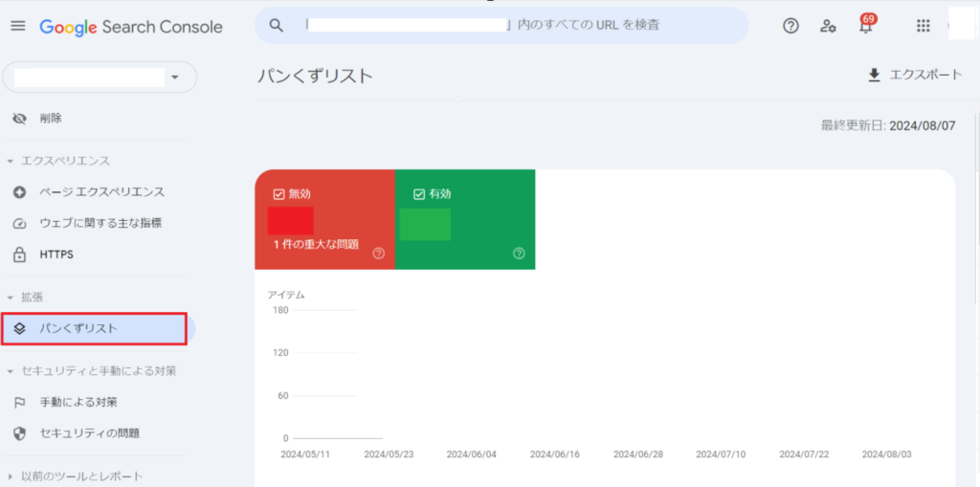Click the 2024/06/16 date label
980x487 pixels.
[x=555, y=454]
